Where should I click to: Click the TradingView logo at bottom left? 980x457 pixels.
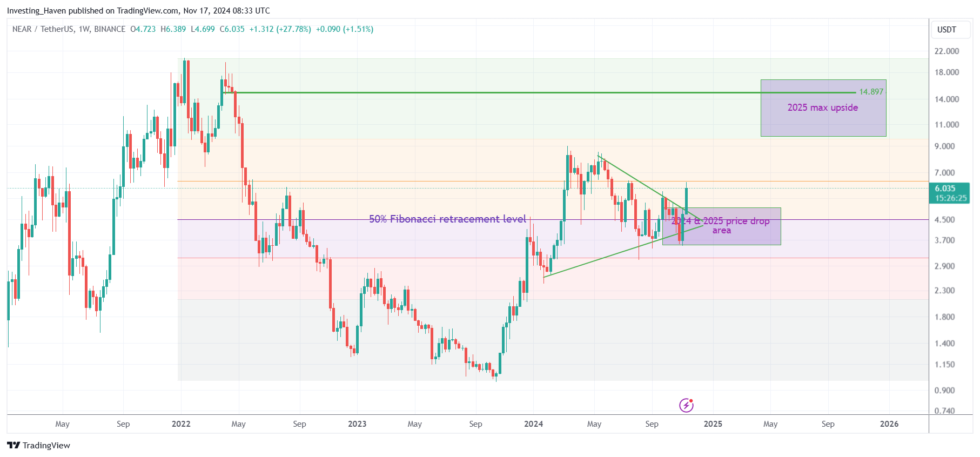click(38, 445)
